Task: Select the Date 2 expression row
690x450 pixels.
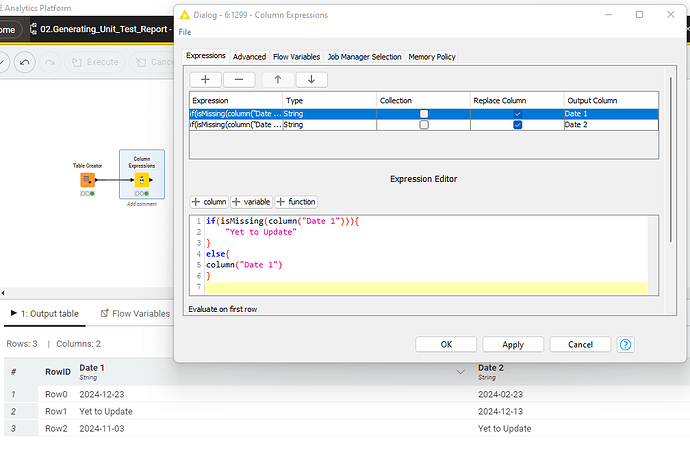Action: pos(424,125)
